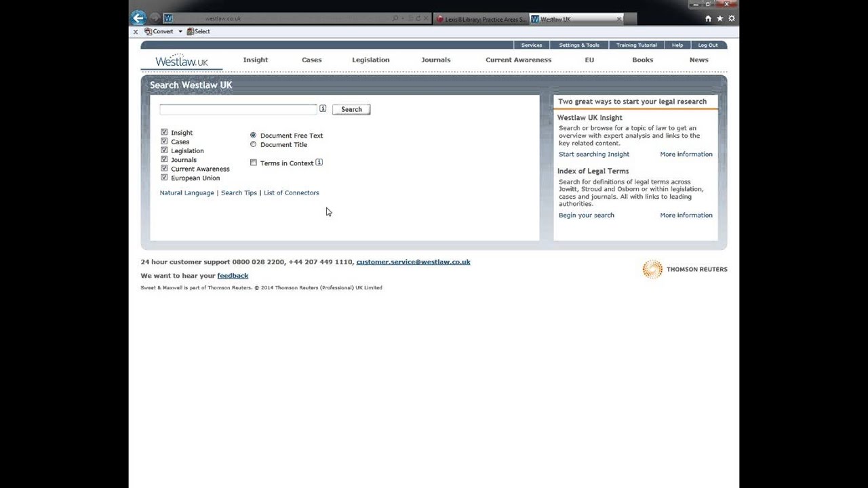Click the main search text field
Viewport: 868px width, 488px height.
pyautogui.click(x=238, y=109)
